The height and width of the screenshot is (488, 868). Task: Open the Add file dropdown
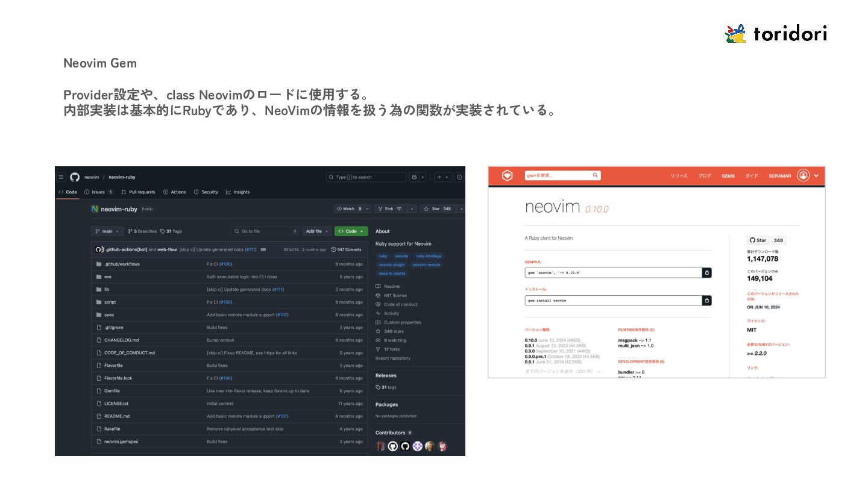[x=317, y=231]
